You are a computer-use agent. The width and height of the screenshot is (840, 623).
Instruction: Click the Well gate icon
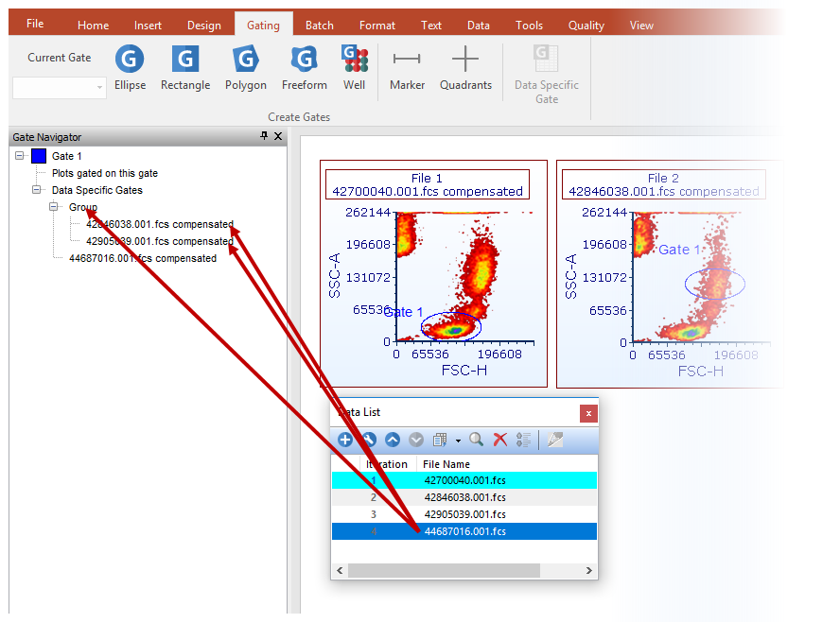[355, 68]
